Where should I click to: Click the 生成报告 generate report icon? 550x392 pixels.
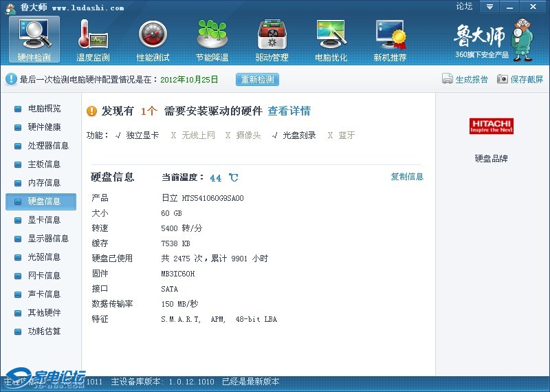[x=448, y=79]
